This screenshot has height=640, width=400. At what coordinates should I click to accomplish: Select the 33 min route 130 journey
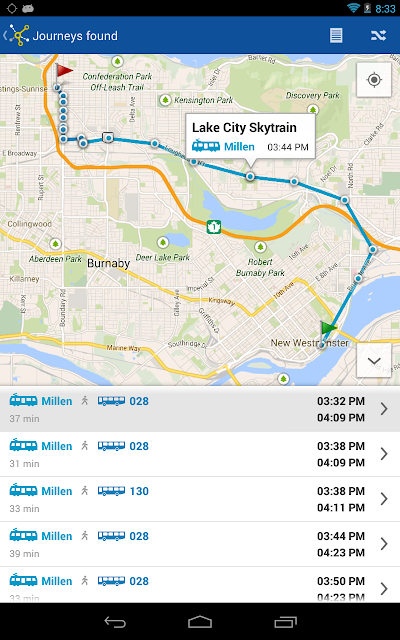[x=200, y=499]
